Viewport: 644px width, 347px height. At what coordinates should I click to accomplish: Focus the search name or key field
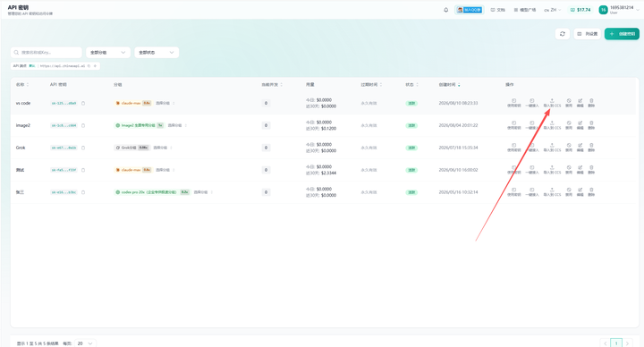[x=46, y=53]
